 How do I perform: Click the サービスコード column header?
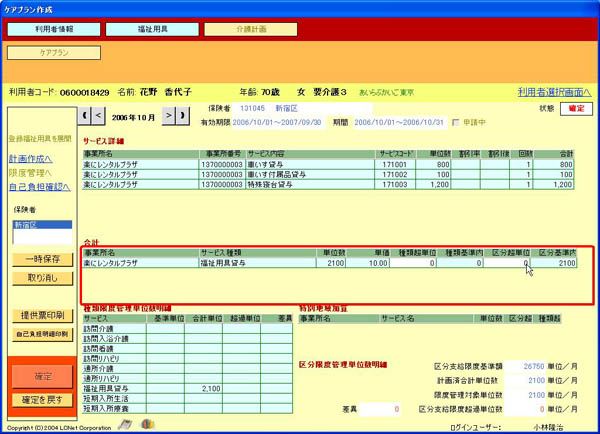tap(396, 154)
